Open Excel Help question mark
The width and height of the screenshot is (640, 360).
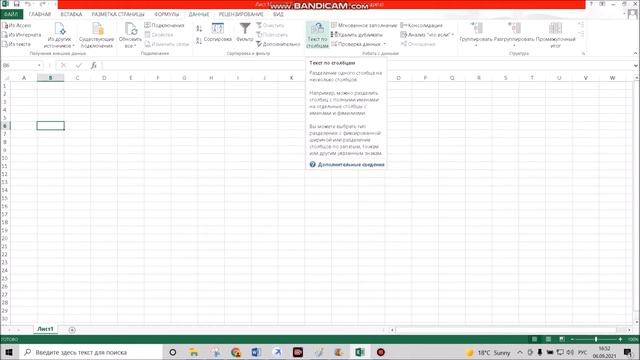click(591, 4)
